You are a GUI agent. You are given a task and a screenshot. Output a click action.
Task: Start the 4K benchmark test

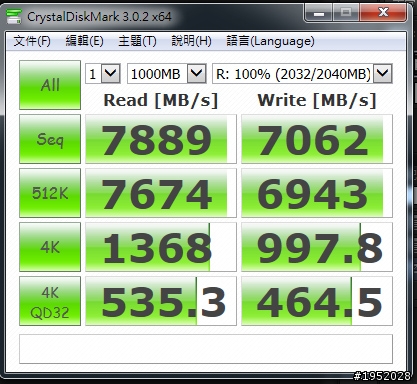50,247
